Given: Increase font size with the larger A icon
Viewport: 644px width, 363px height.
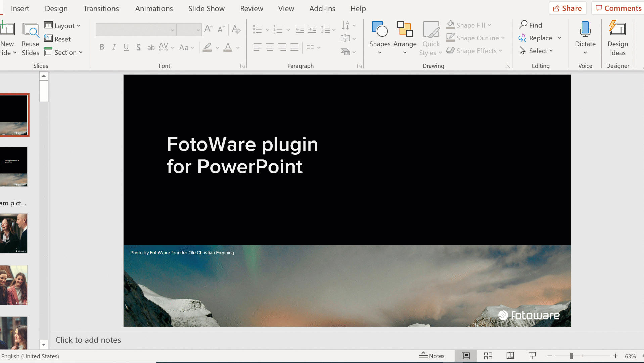Looking at the screenshot, I should tap(209, 29).
